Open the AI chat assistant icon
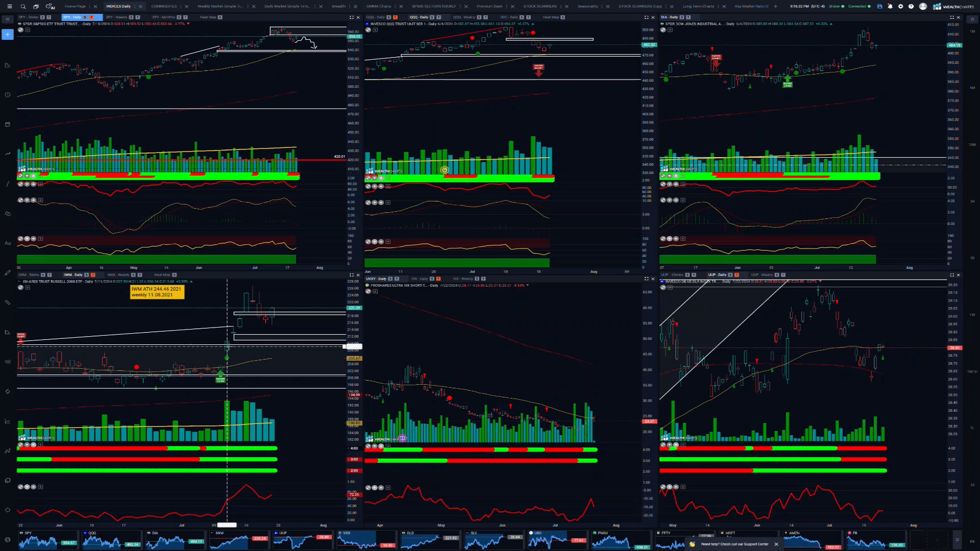Screen dimensions: 980x551 click(50, 7)
